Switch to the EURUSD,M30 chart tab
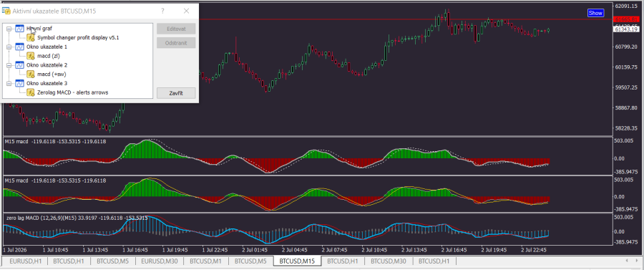This screenshot has width=644, height=270. pos(160,261)
